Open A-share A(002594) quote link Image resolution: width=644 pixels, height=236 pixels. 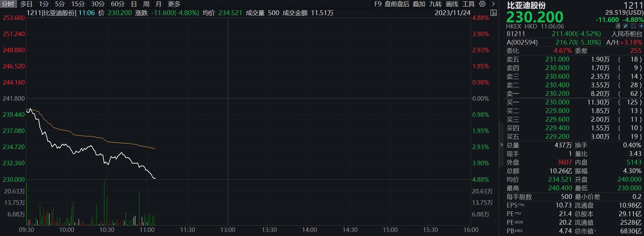[x=522, y=43]
